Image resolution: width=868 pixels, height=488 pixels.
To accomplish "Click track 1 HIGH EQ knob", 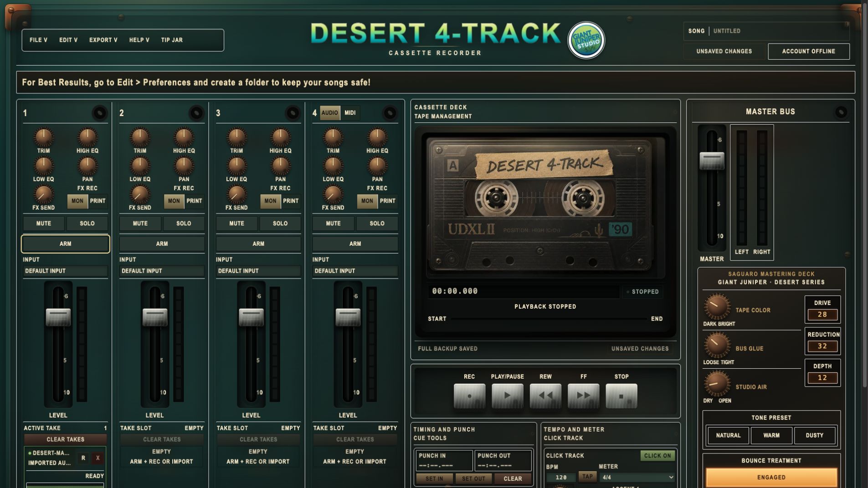I will pos(87,137).
